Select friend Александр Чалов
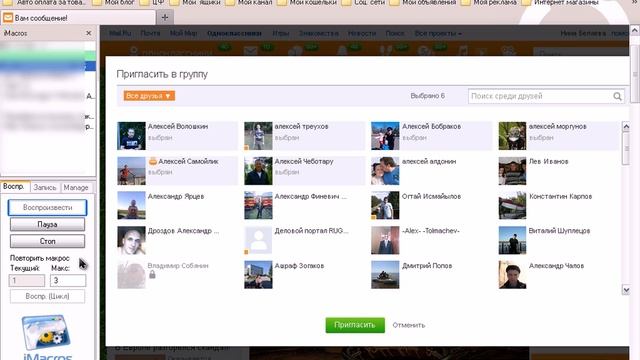Viewport: 640px width, 360px height. [559, 275]
